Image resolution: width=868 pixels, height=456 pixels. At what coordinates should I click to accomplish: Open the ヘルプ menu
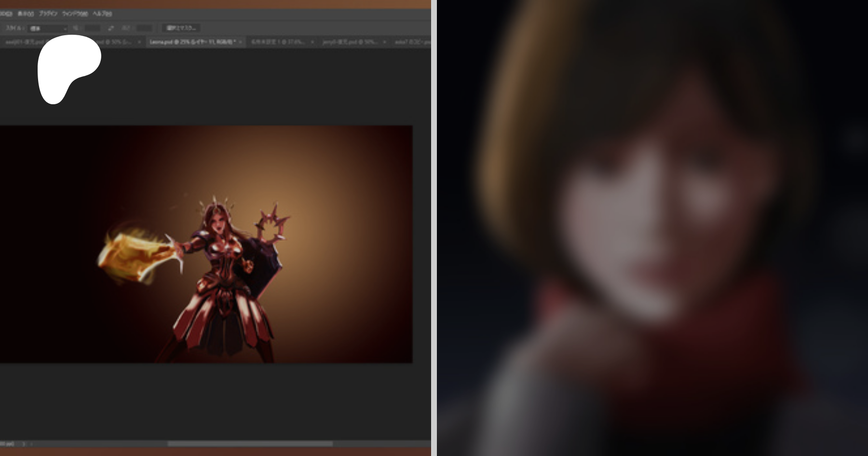[x=102, y=14]
